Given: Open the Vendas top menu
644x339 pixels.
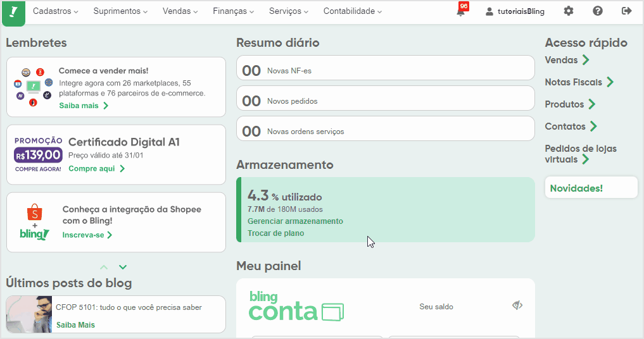Looking at the screenshot, I should tap(180, 11).
